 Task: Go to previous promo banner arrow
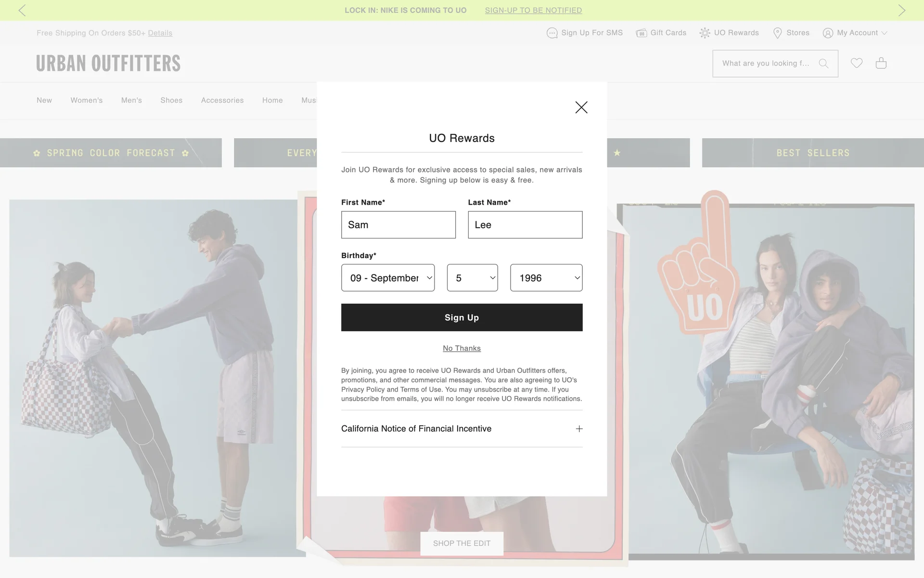click(22, 10)
